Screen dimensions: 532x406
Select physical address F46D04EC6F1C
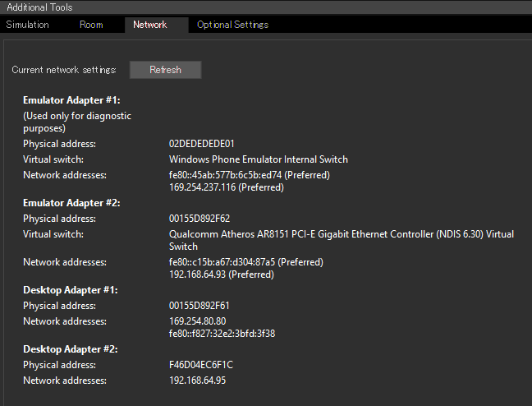coord(201,365)
